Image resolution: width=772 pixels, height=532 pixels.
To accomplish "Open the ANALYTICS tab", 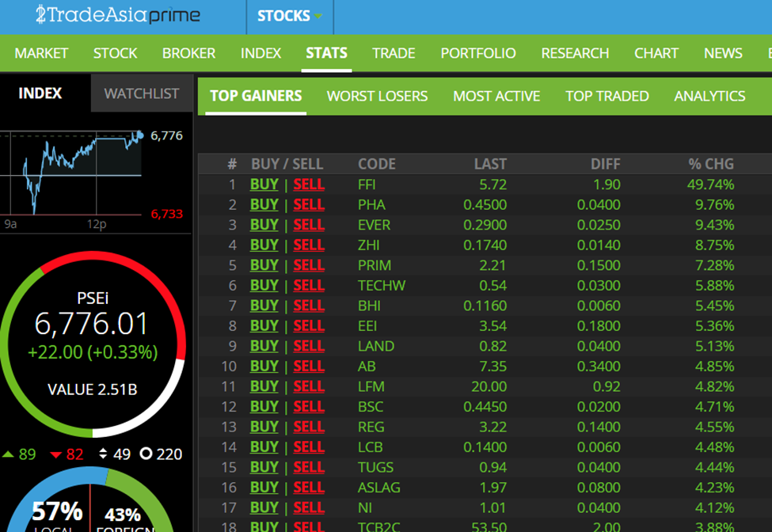I will pos(709,96).
